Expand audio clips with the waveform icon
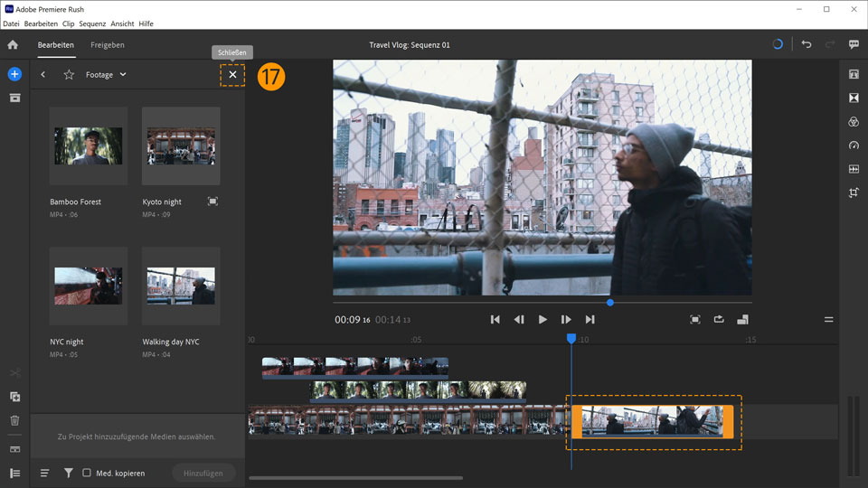The width and height of the screenshot is (868, 488). [x=15, y=449]
